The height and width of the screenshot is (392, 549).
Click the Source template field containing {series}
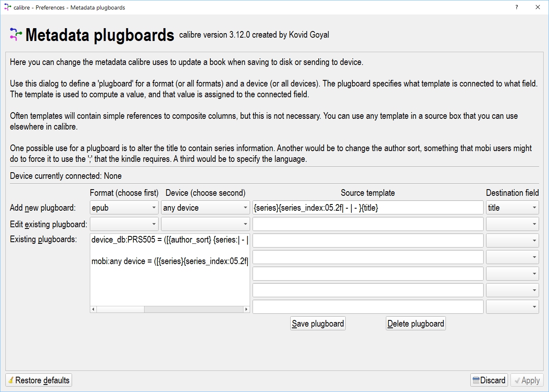tap(368, 208)
